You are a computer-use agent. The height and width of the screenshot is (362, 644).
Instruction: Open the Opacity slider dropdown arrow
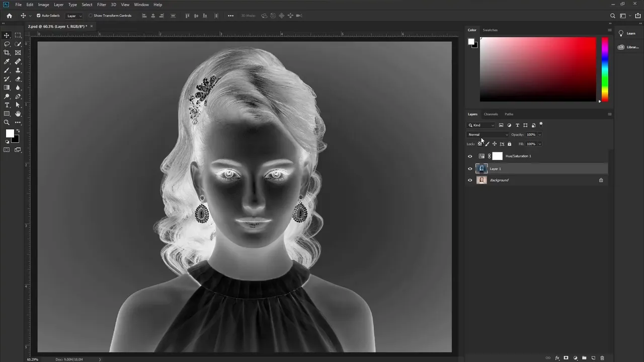point(540,135)
